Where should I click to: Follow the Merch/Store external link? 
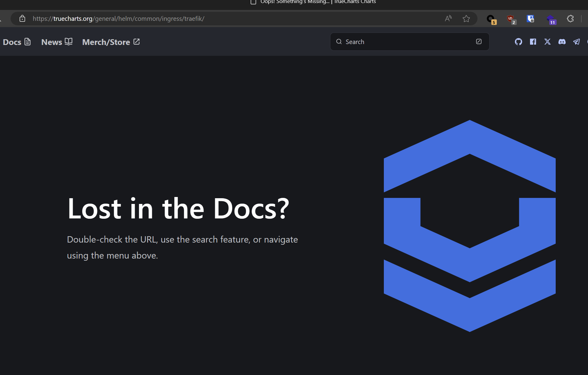pos(111,42)
